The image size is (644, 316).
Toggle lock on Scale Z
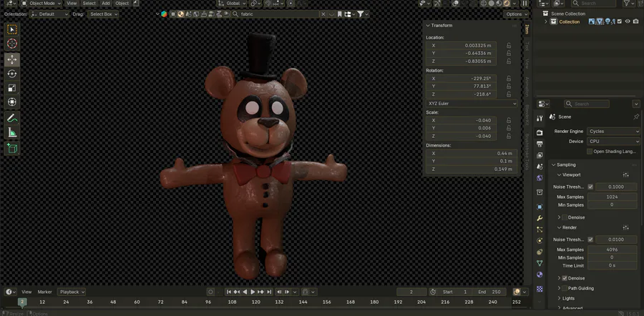click(x=509, y=137)
